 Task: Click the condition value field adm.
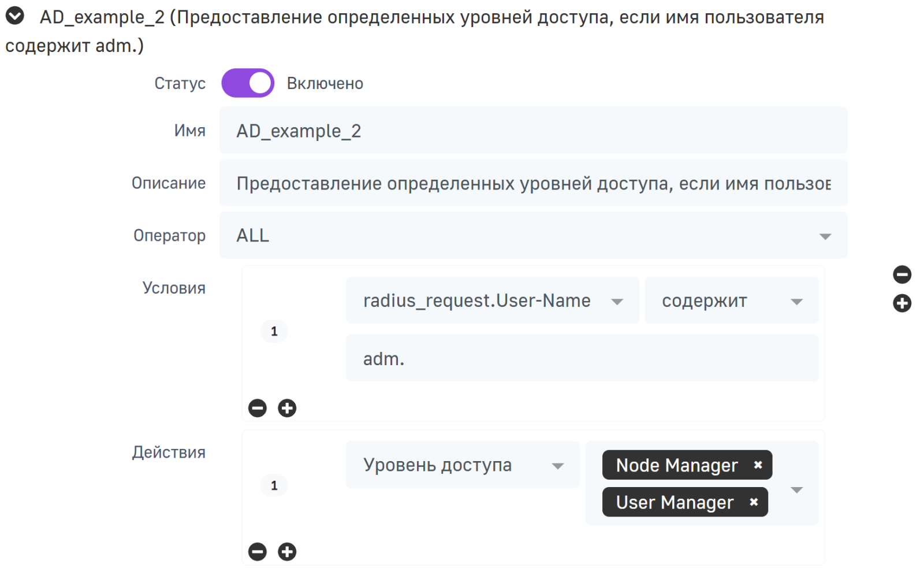coord(582,359)
